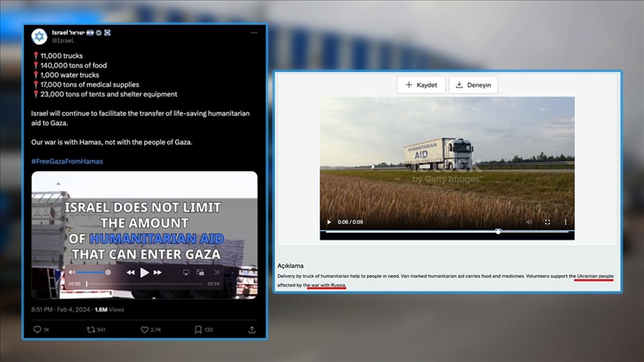644x362 pixels.
Task: Fast-forward the tweet video
Action: point(158,273)
